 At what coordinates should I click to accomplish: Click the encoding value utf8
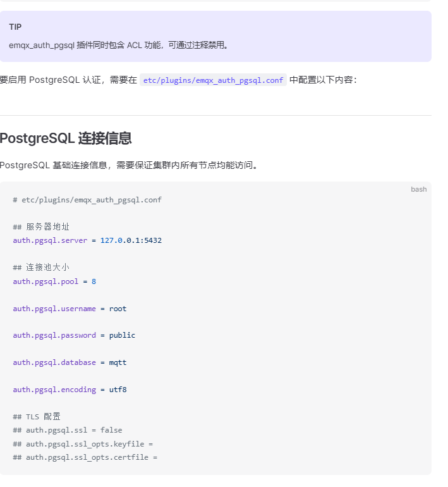(118, 390)
